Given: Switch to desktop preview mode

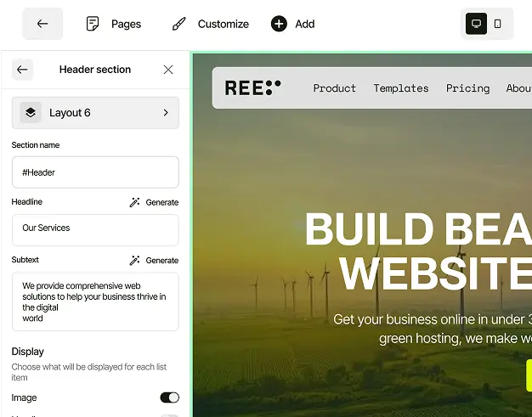Looking at the screenshot, I should pyautogui.click(x=476, y=24).
